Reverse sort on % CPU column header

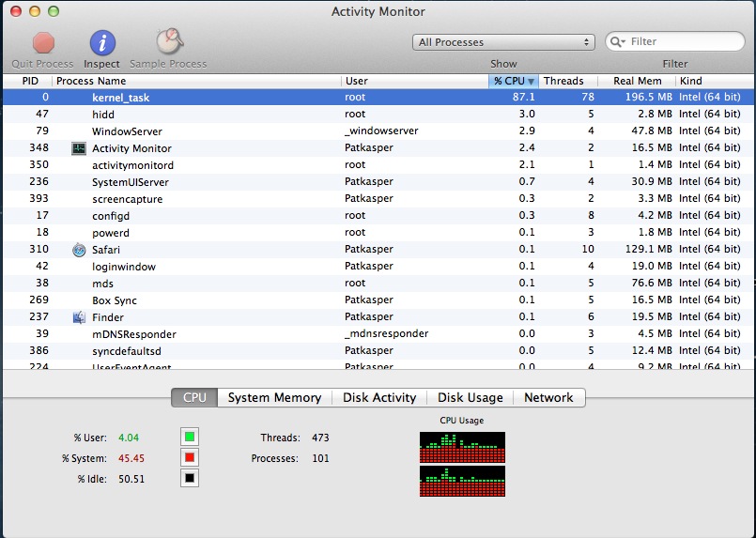[514, 81]
